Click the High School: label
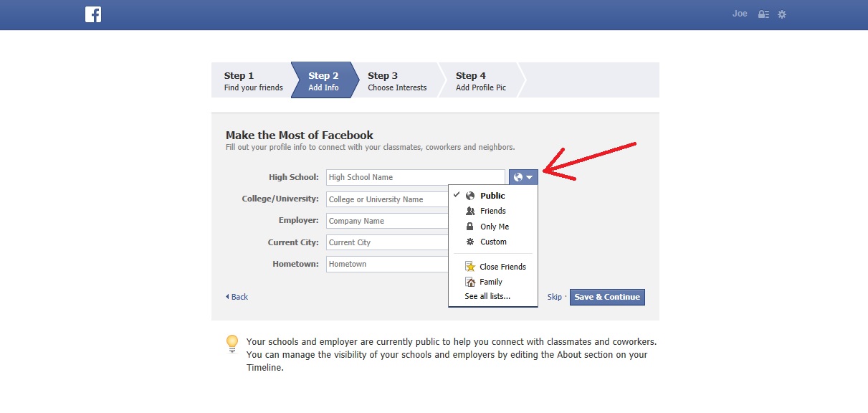This screenshot has width=868, height=413. coord(294,177)
